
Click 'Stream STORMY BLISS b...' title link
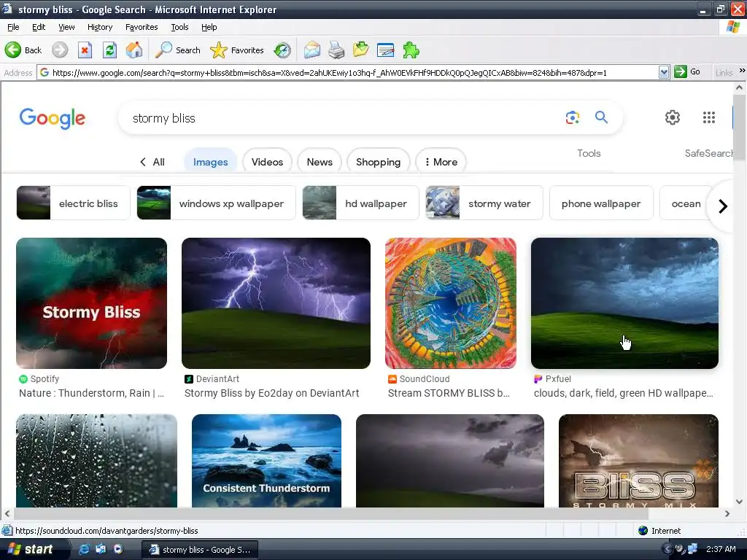449,393
